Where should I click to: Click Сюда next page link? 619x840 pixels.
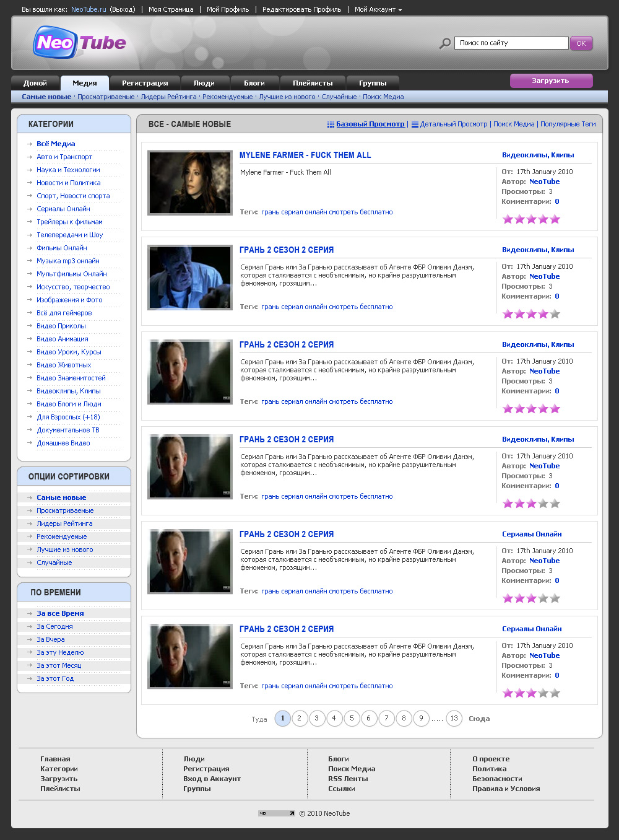point(479,719)
